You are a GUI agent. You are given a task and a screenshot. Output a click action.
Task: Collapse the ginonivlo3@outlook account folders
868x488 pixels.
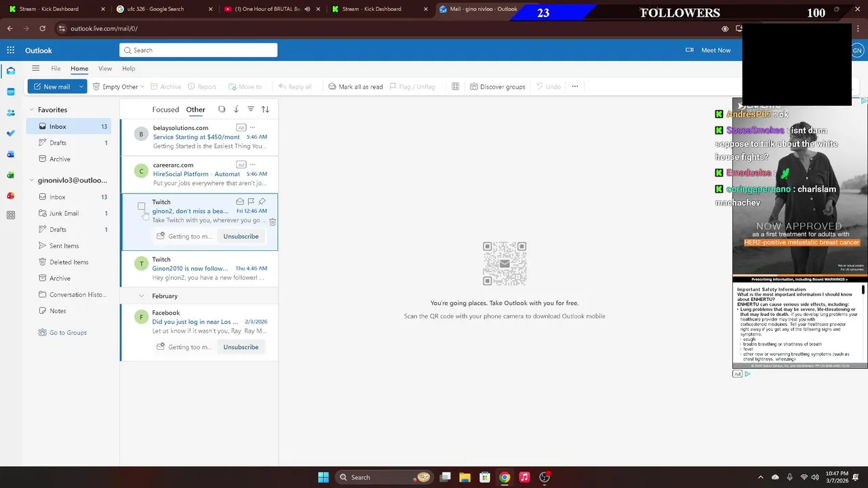[31, 180]
